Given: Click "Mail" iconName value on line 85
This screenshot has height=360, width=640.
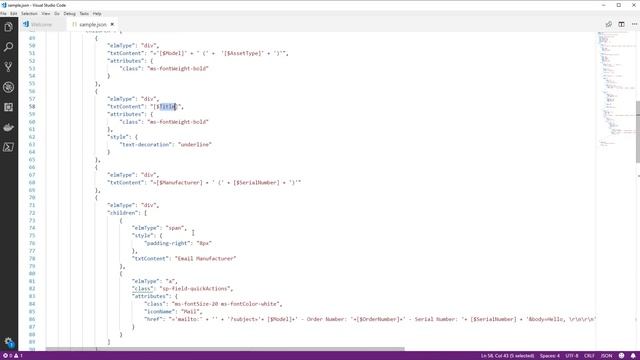Looking at the screenshot, I should (x=190, y=311).
